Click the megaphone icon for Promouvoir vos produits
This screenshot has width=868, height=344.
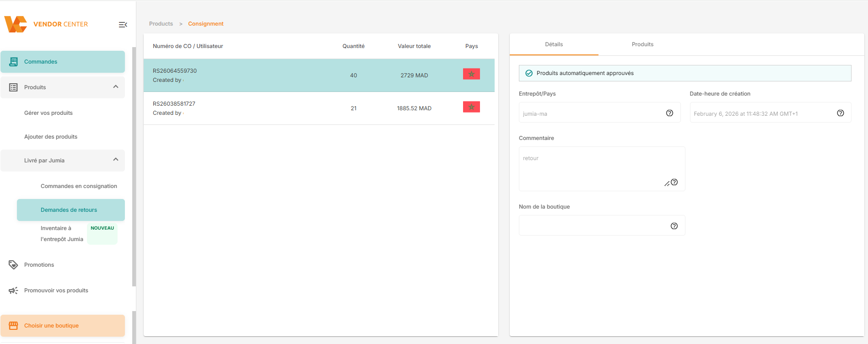coord(13,290)
